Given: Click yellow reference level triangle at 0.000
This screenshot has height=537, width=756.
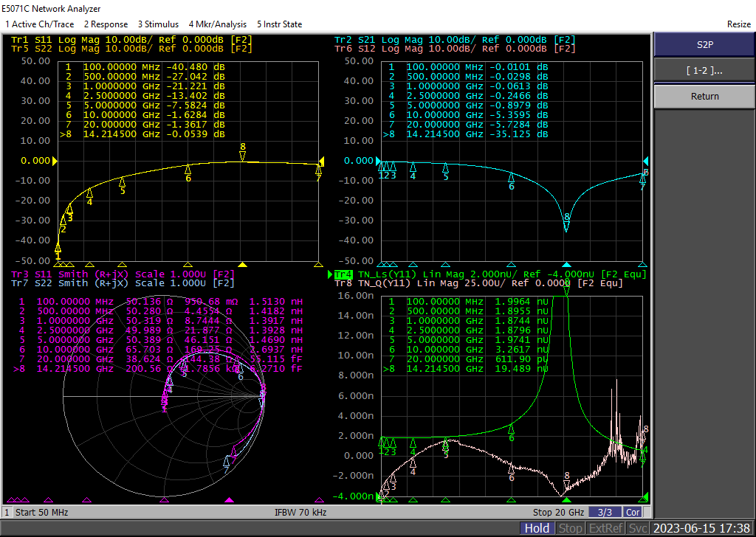Looking at the screenshot, I should coord(55,161).
